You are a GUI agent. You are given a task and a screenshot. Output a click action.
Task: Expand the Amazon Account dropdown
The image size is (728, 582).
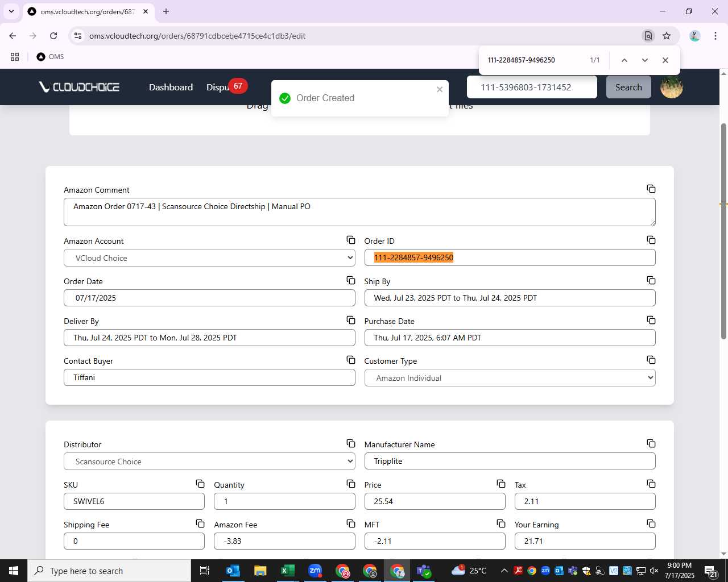pos(209,258)
